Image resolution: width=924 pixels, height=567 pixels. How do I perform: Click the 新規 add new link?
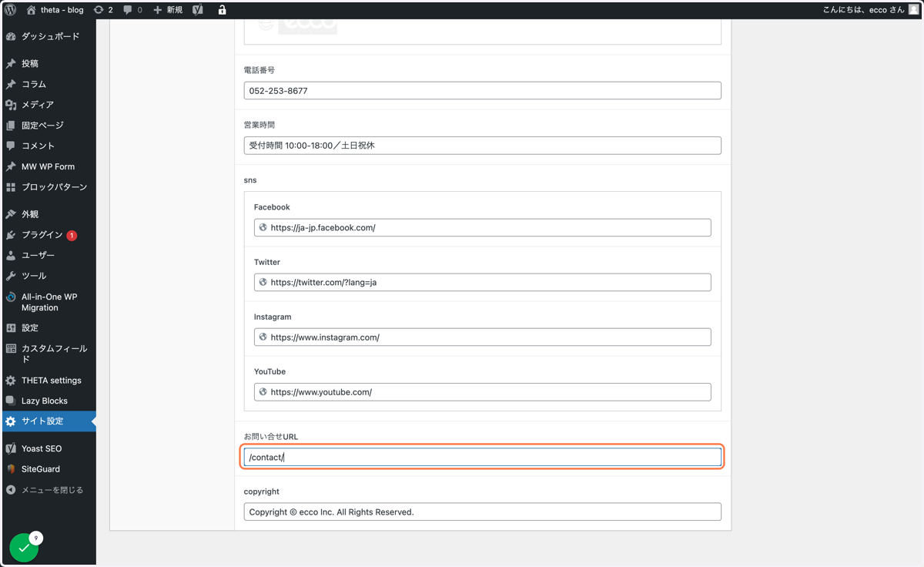(168, 10)
